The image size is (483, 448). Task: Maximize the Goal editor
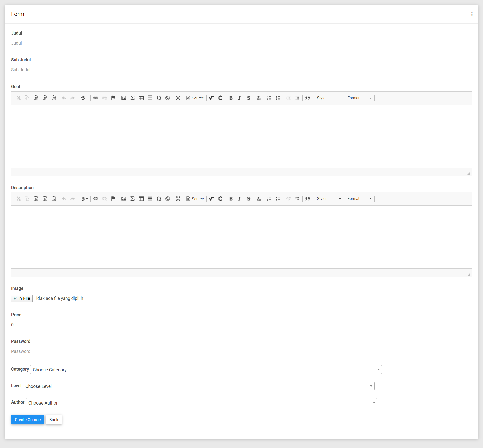178,98
